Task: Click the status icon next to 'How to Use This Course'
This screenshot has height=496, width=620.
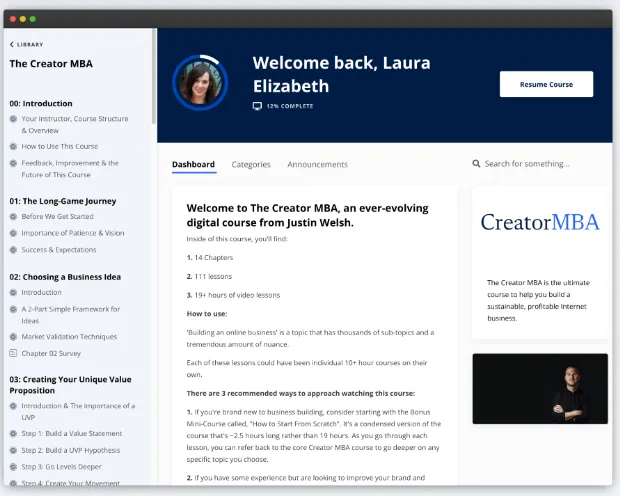Action: pyautogui.click(x=13, y=146)
